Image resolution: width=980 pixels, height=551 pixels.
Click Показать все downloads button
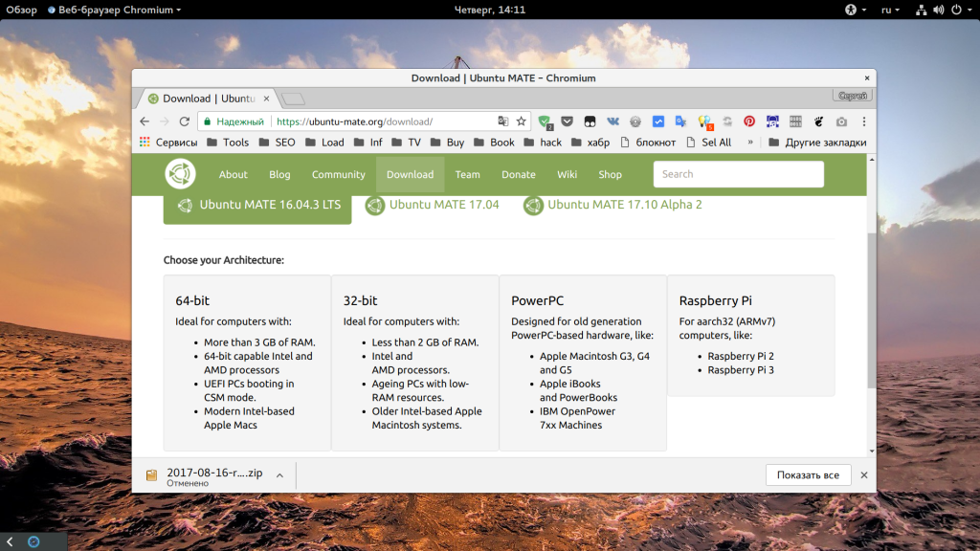click(808, 475)
